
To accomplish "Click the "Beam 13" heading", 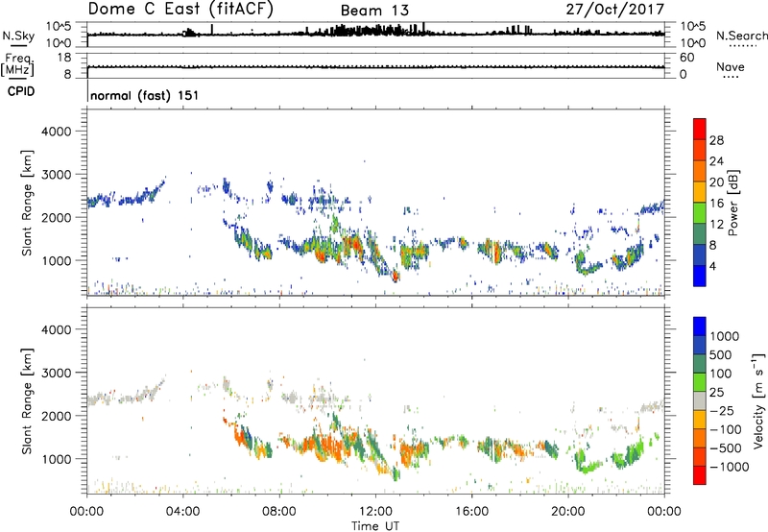I will [x=374, y=11].
